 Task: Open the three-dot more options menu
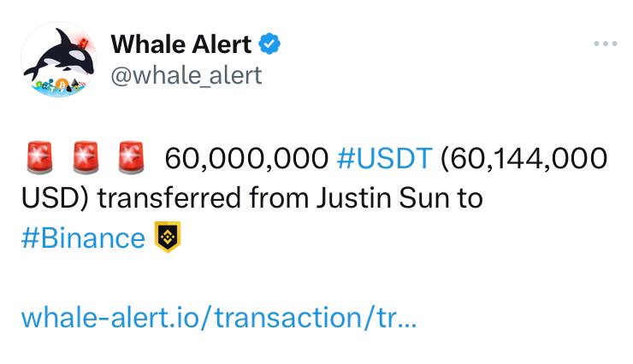click(x=605, y=44)
